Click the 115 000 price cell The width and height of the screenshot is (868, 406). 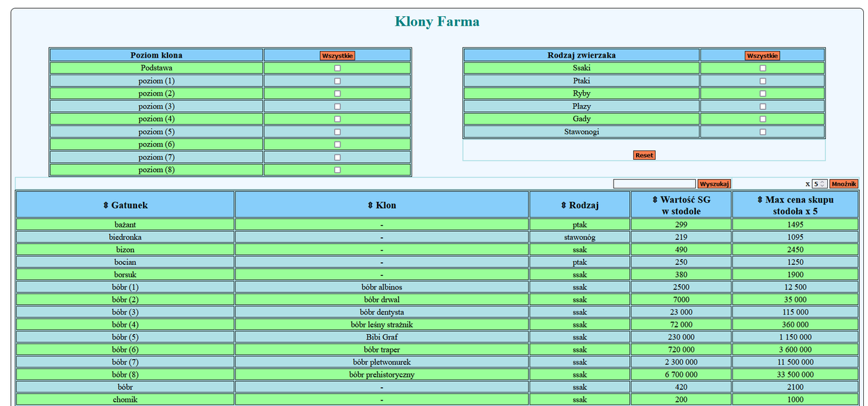(795, 312)
